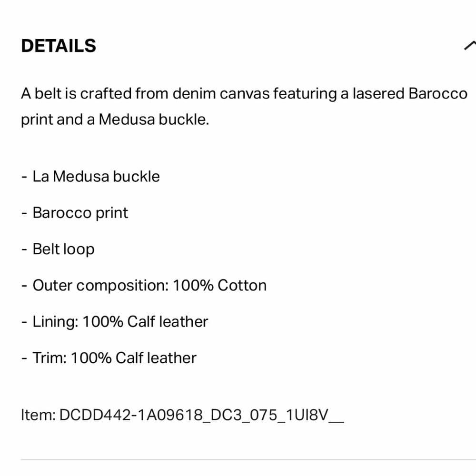Select the Barocco print bullet item
The height and width of the screenshot is (476, 476).
[x=75, y=213]
